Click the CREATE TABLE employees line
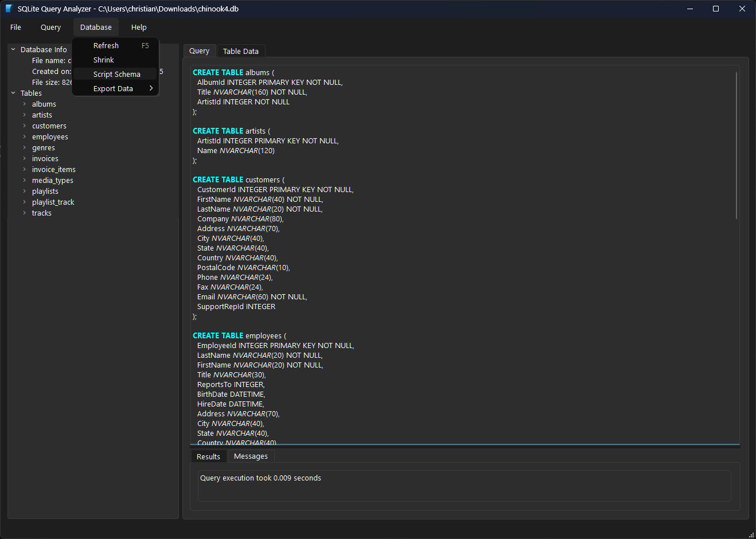 tap(240, 335)
